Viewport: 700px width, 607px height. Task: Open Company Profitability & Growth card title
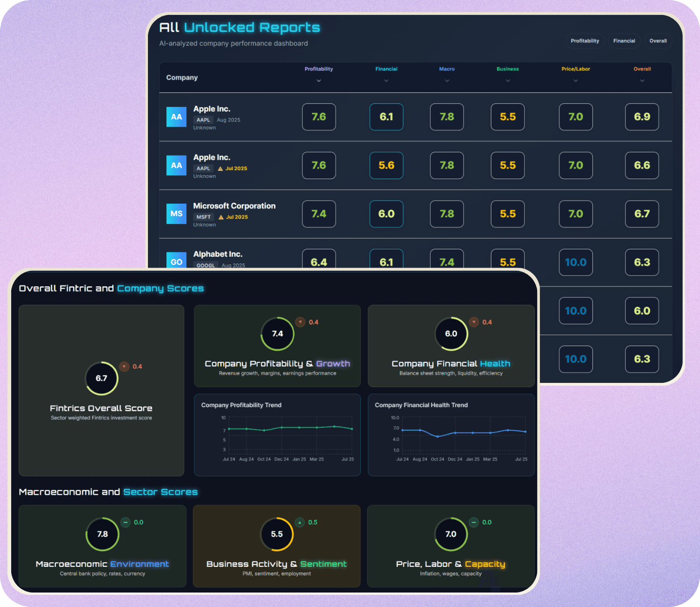click(x=277, y=364)
